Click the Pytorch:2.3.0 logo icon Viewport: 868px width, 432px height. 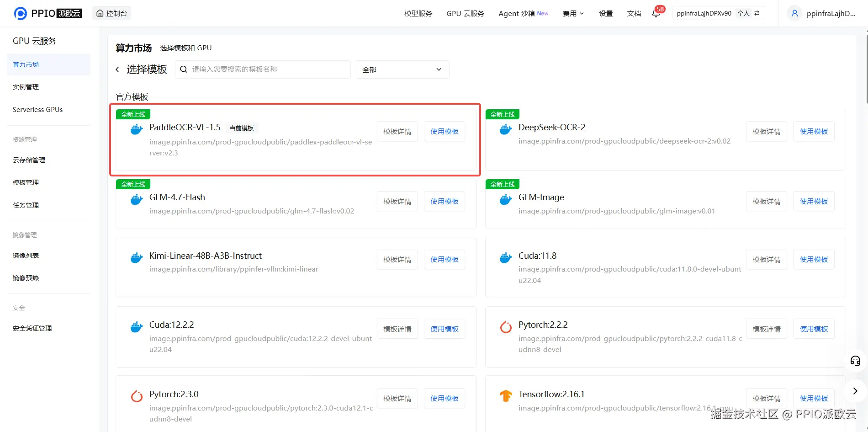[x=137, y=396]
